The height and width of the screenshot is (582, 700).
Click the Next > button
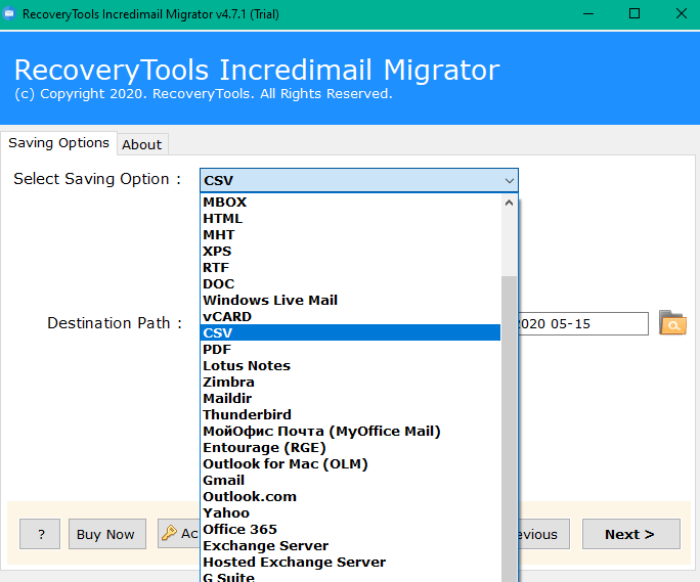631,534
